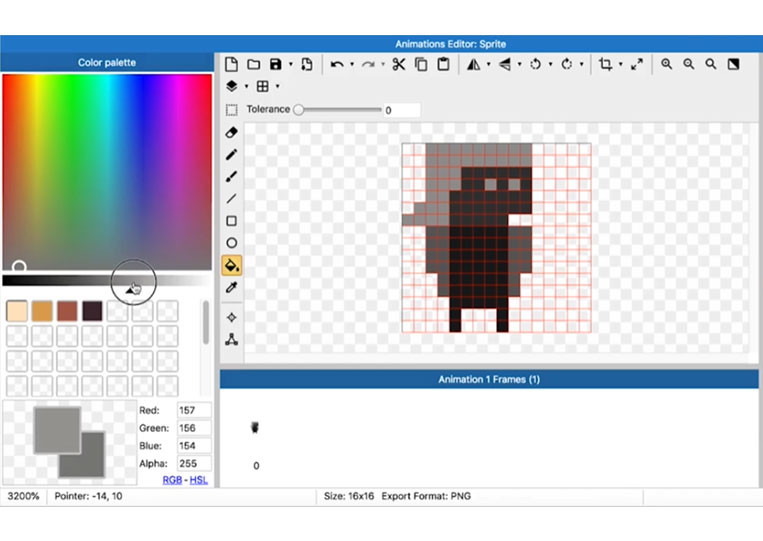Create a new image file
The image size is (763, 541).
[x=232, y=64]
